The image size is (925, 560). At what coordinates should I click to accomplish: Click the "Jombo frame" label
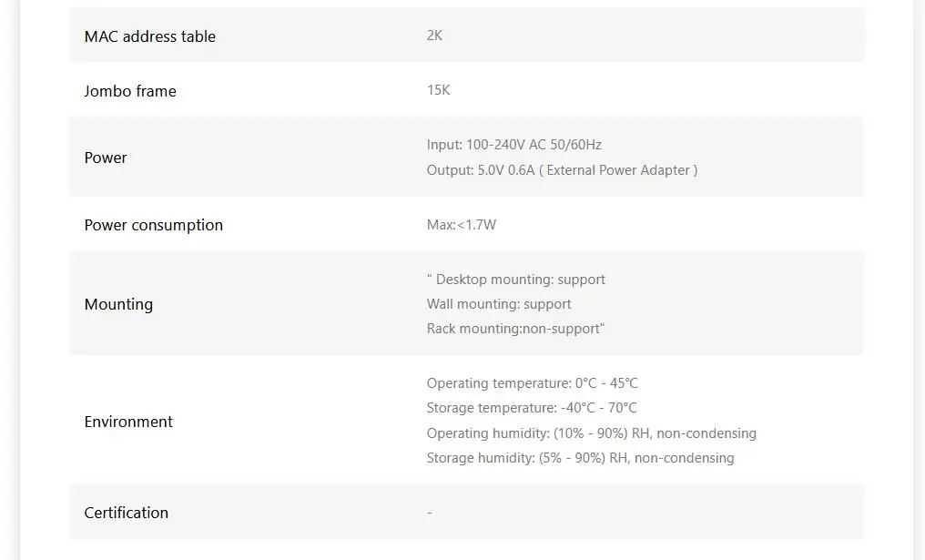tap(130, 91)
